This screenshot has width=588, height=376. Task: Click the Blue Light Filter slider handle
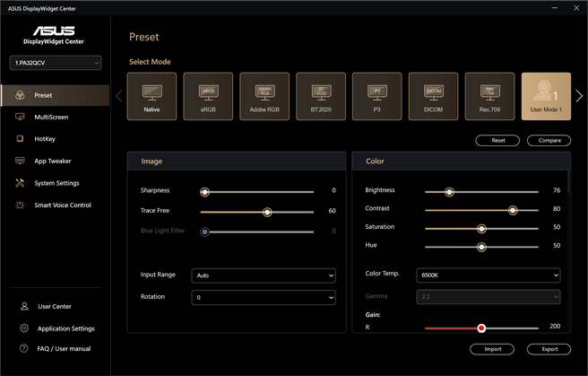(x=204, y=232)
